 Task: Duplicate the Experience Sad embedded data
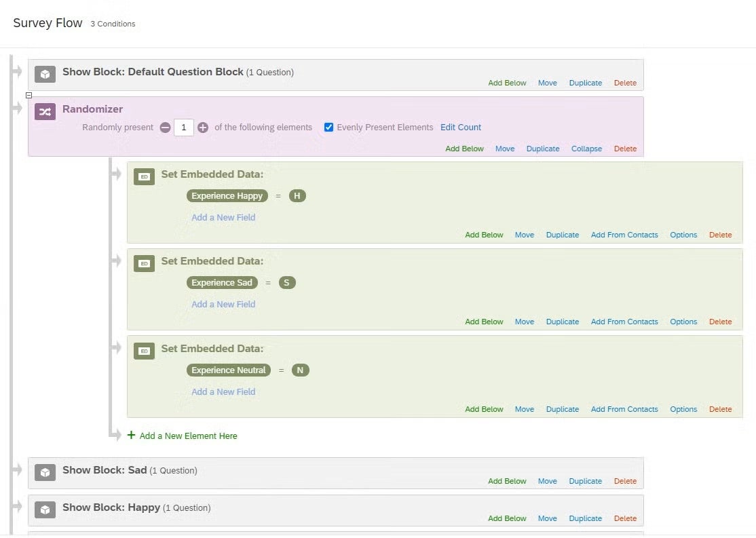click(562, 322)
